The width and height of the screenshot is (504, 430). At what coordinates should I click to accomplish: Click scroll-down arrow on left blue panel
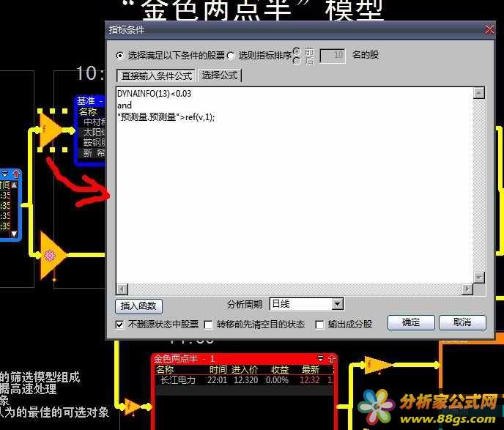pyautogui.click(x=14, y=234)
